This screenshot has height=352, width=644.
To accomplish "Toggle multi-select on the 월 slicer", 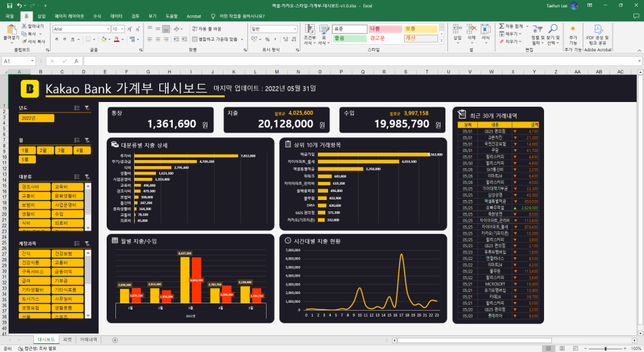I will [77, 141].
